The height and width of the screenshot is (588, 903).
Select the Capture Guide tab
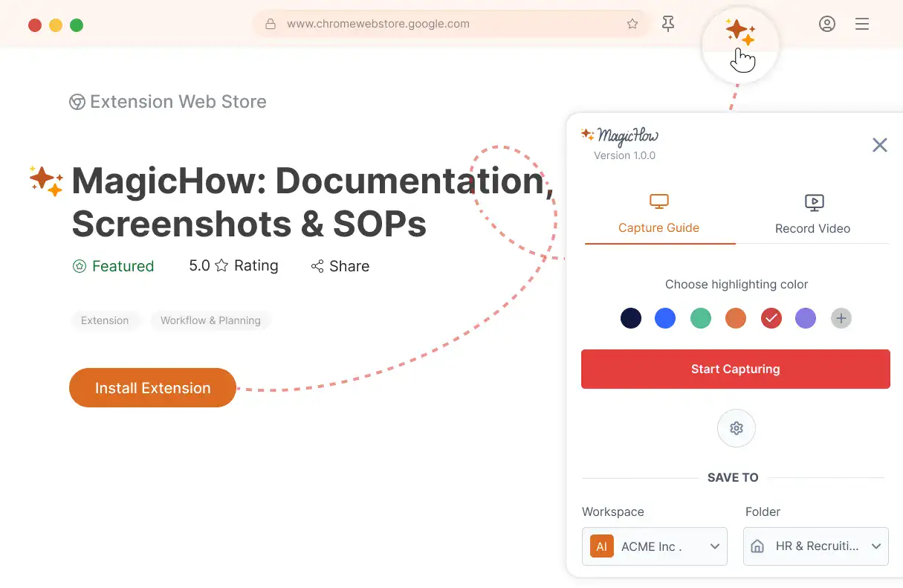click(658, 213)
